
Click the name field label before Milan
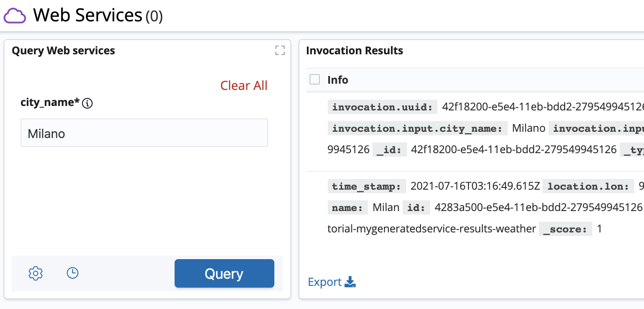tap(347, 208)
